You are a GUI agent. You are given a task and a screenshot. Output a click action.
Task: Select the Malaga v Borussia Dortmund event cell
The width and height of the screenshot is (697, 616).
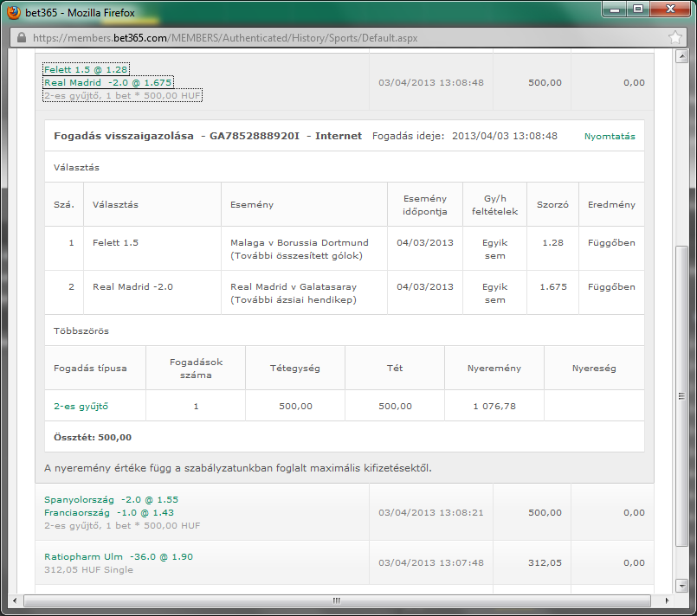coord(304,248)
